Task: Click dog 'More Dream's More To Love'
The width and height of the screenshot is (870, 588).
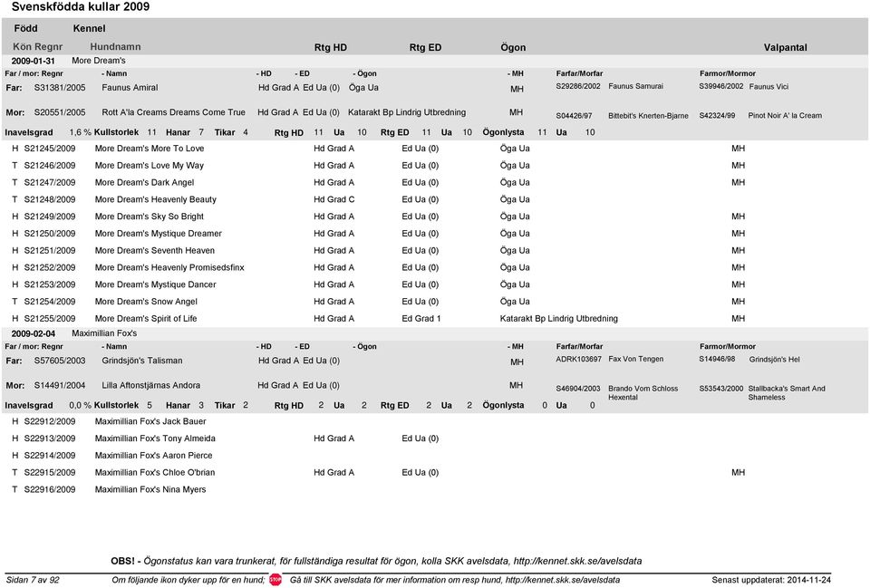Action: [150, 148]
